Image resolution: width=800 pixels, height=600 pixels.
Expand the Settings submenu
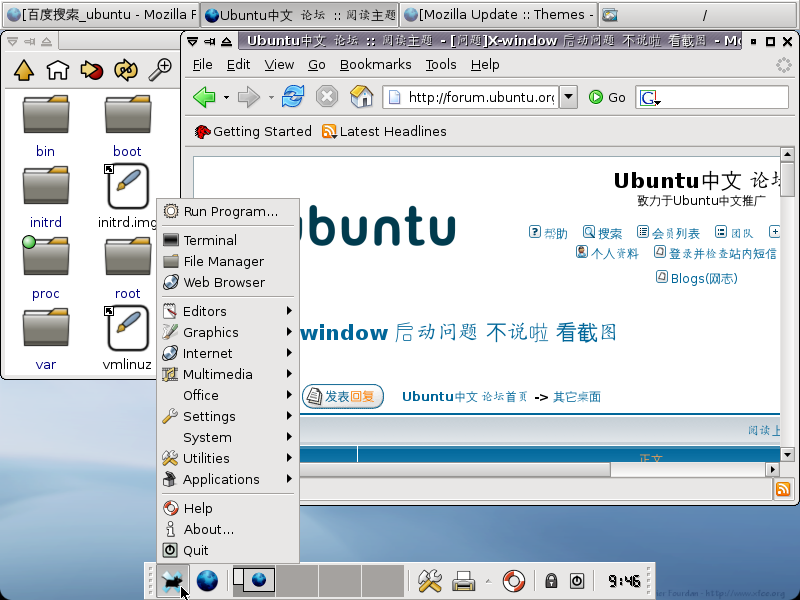[228, 416]
